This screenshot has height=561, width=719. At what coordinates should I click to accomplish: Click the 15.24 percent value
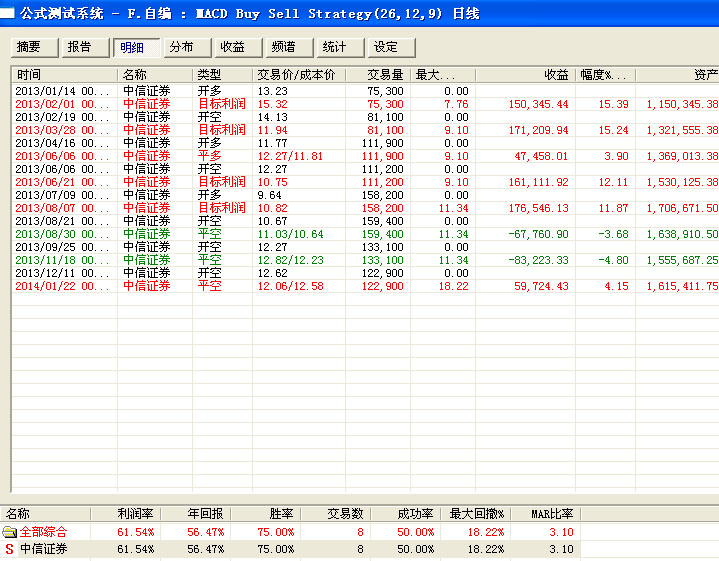click(613, 130)
